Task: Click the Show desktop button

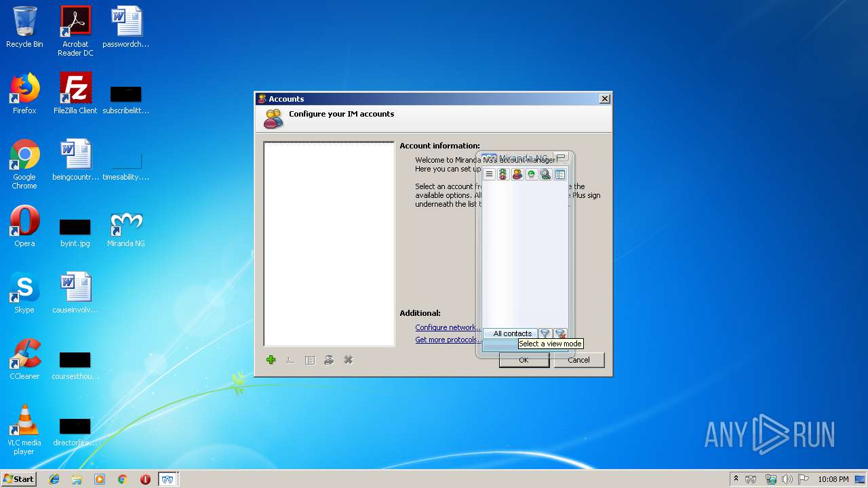Action: coord(860,479)
